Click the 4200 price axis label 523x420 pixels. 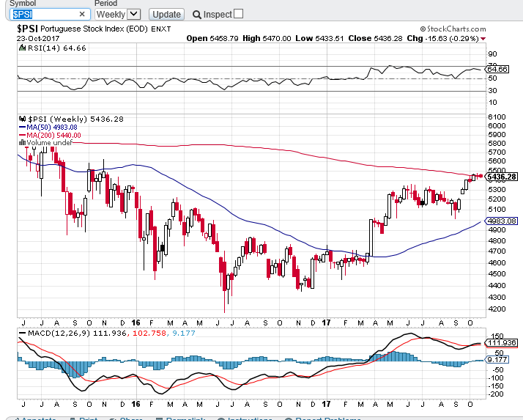point(497,309)
